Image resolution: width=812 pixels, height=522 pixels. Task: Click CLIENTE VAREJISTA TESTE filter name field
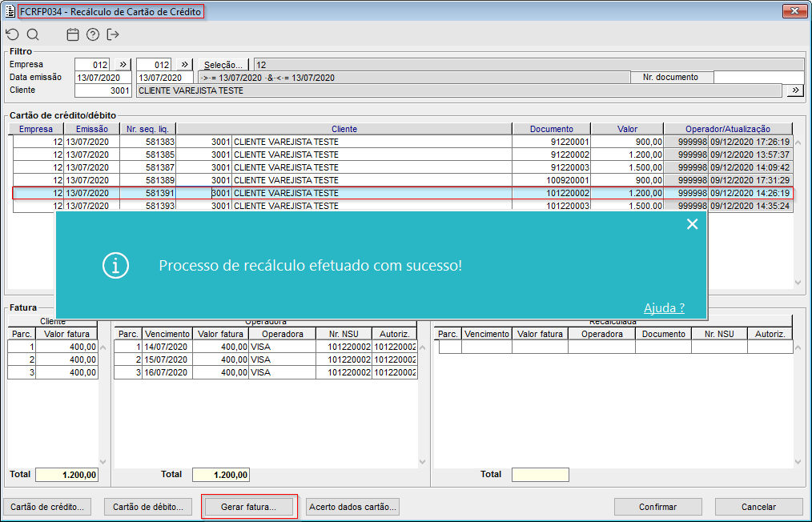pyautogui.click(x=459, y=90)
